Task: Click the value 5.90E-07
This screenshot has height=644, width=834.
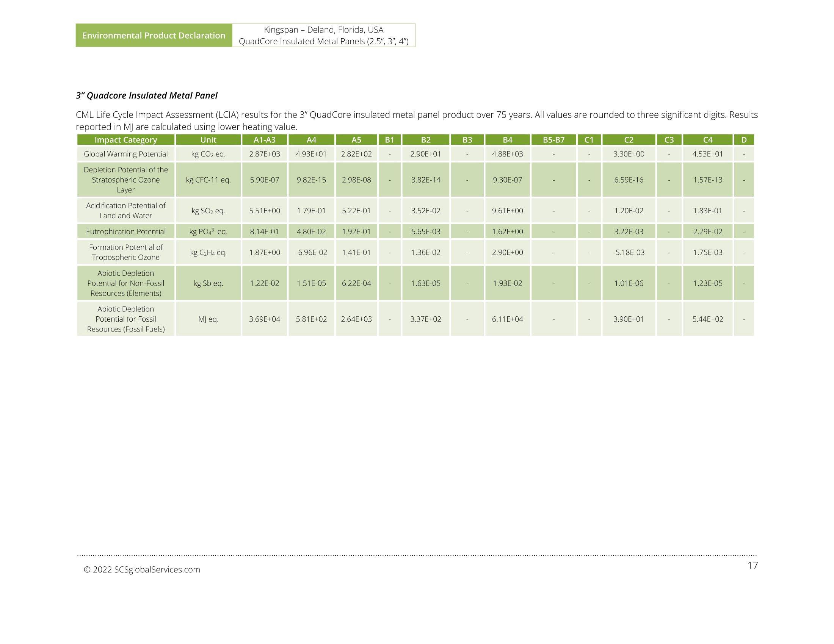Action: click(x=265, y=180)
